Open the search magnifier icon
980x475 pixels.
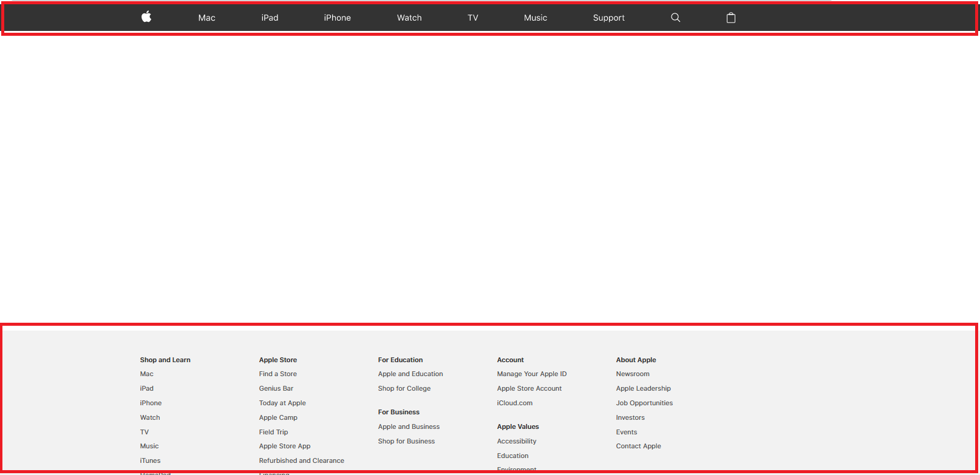(x=675, y=18)
